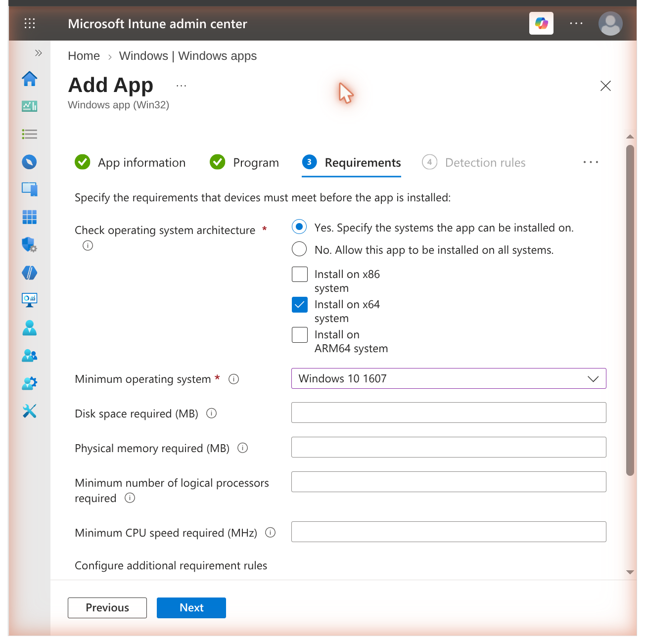Uncheck Install on x64 system
The image size is (645, 644).
[300, 304]
